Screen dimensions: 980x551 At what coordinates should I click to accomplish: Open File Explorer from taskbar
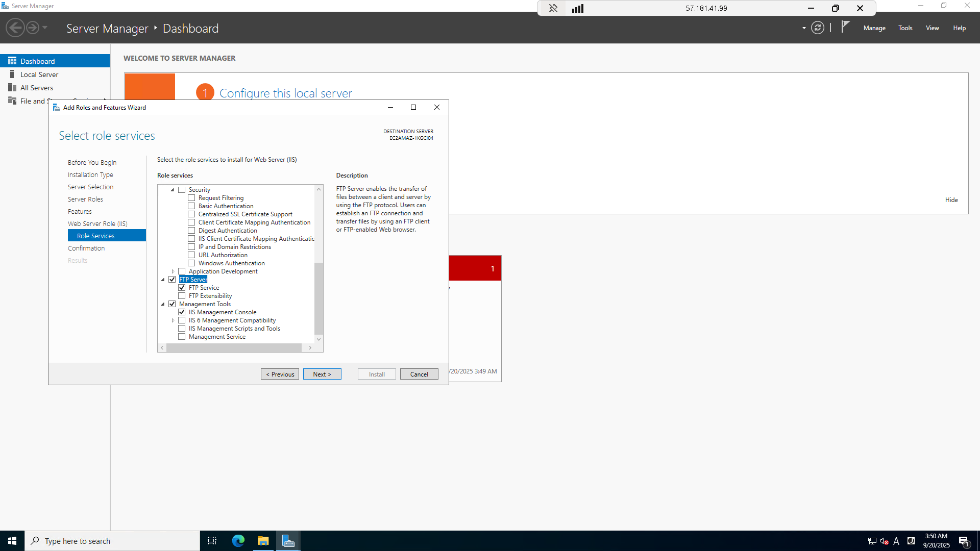click(x=263, y=541)
